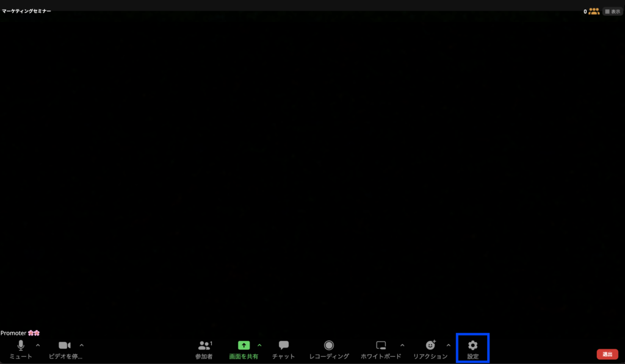
Task: Open the 参加者 participants panel
Action: (204, 346)
